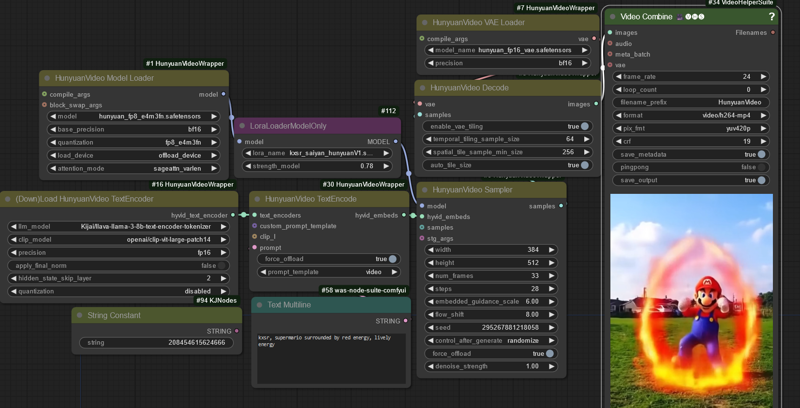Click right arrow to increase steps value
This screenshot has height=408, width=800.
(x=551, y=289)
